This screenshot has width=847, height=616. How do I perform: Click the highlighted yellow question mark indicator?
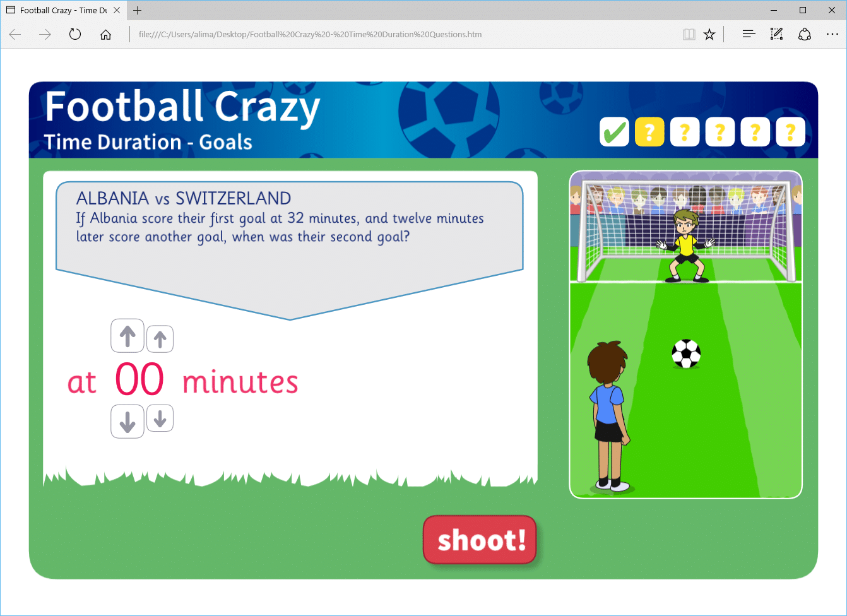649,131
